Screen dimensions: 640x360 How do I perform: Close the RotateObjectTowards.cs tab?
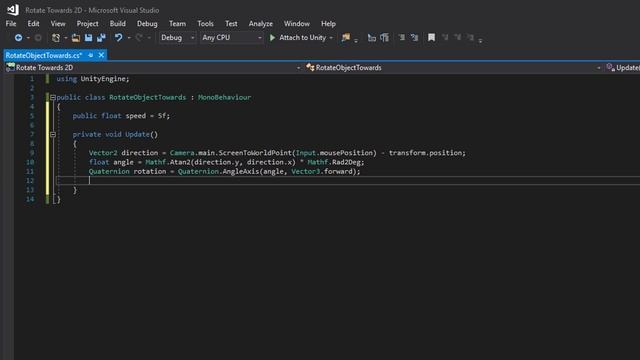click(x=101, y=55)
